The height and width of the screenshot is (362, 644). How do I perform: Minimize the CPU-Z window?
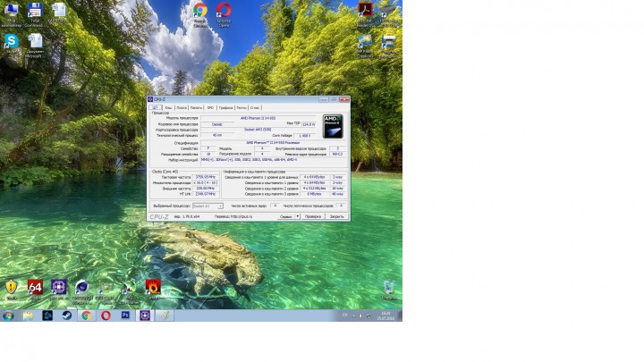(x=324, y=99)
